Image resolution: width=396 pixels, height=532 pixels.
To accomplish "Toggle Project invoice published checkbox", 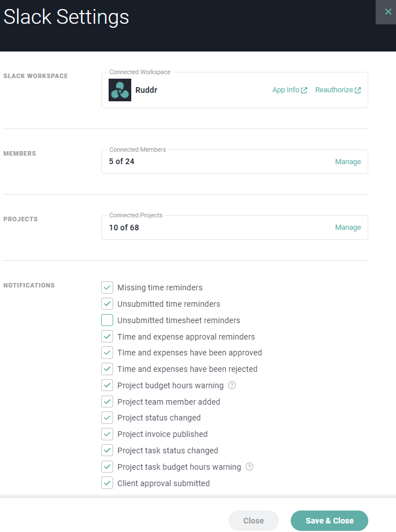I will [x=107, y=434].
